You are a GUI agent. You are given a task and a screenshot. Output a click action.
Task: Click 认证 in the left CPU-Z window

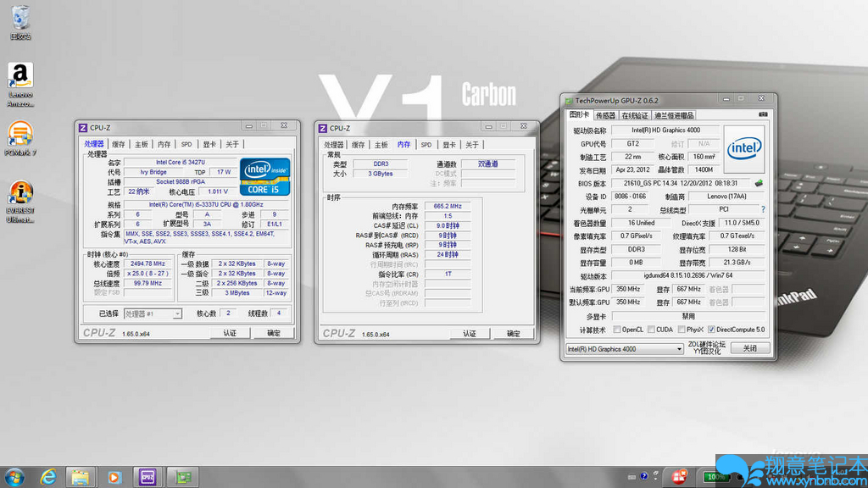230,333
